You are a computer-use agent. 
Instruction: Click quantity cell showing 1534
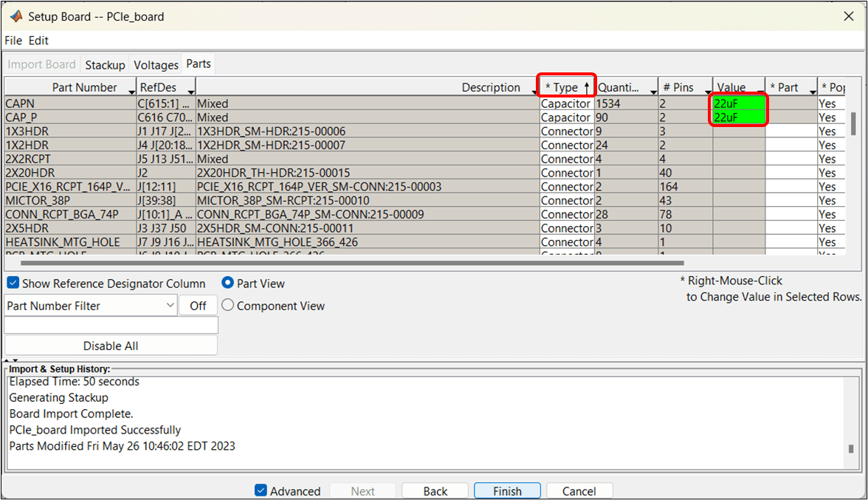pos(626,103)
